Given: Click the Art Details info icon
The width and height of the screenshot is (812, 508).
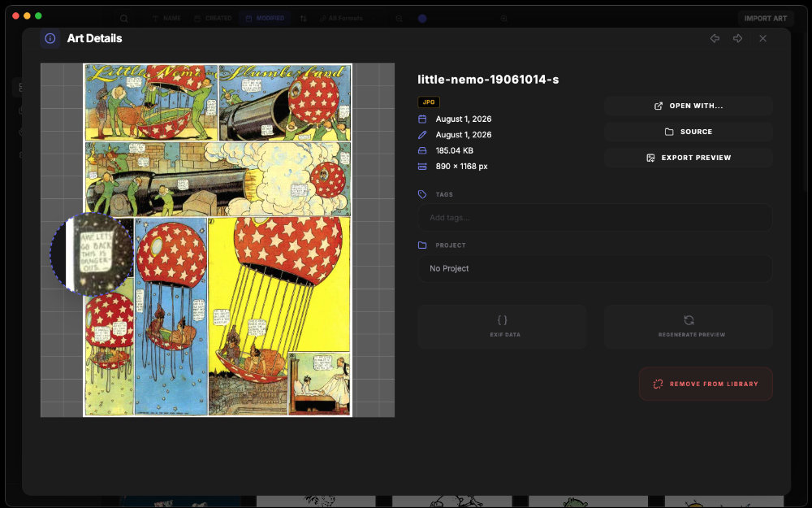Looking at the screenshot, I should (50, 38).
